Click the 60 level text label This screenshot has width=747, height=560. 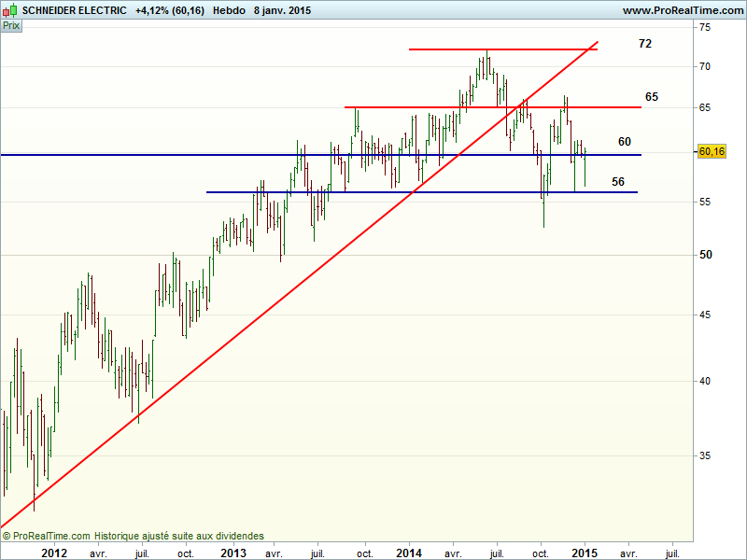(x=625, y=142)
